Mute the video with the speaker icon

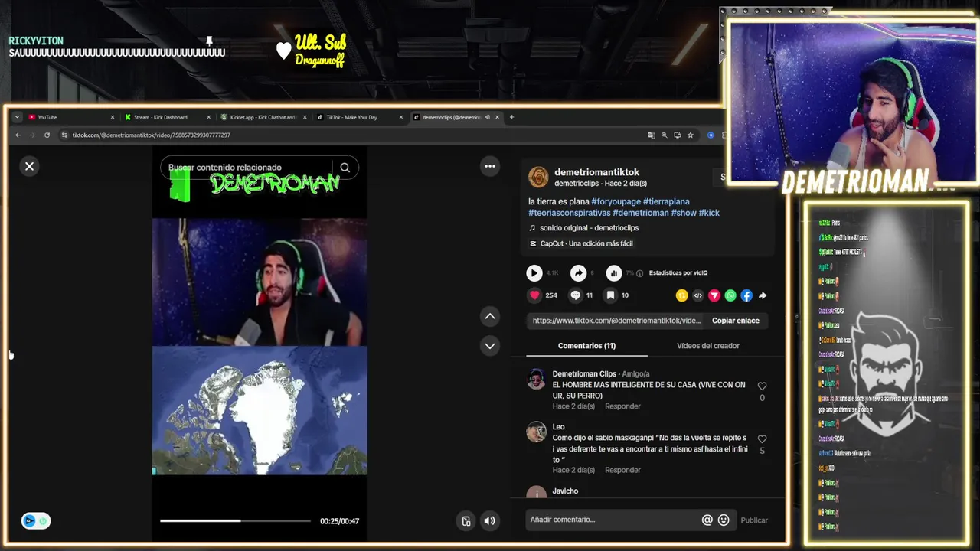tap(490, 521)
